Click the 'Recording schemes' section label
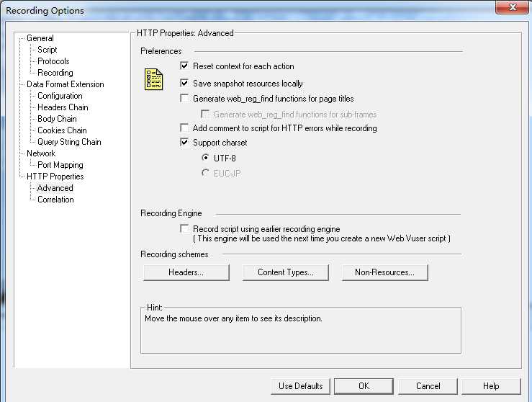 click(x=174, y=254)
